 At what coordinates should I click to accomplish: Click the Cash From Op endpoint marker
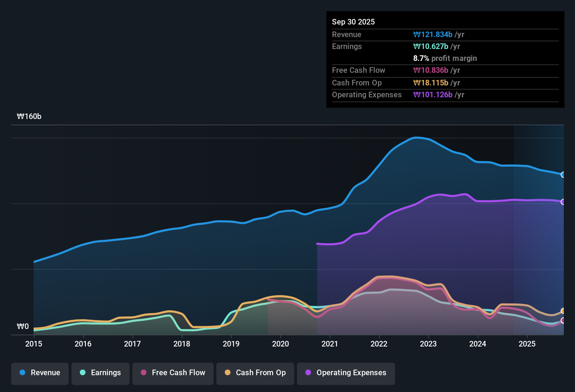[563, 310]
